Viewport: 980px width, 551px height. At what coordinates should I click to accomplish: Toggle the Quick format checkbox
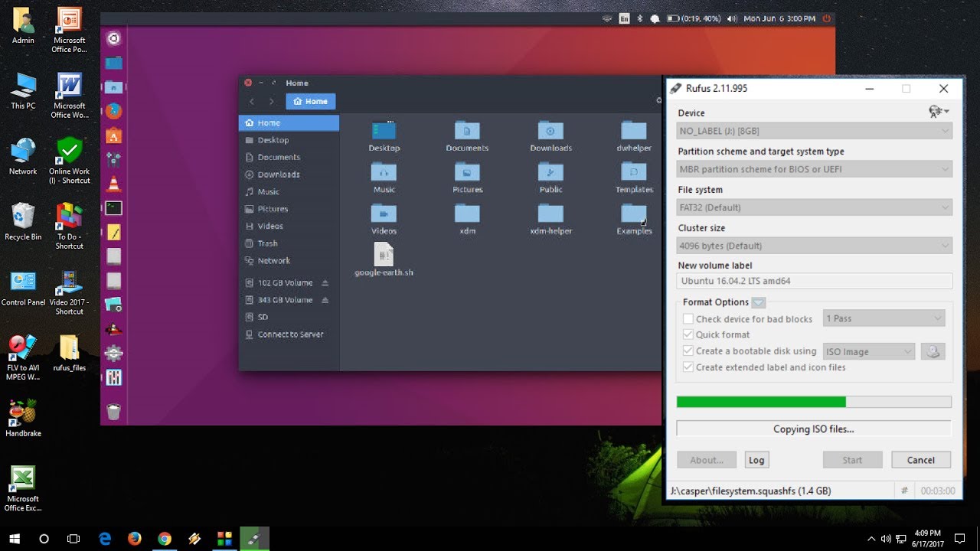point(688,335)
